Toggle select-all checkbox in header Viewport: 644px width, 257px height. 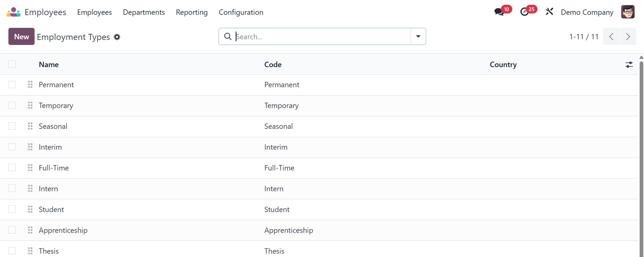point(12,64)
